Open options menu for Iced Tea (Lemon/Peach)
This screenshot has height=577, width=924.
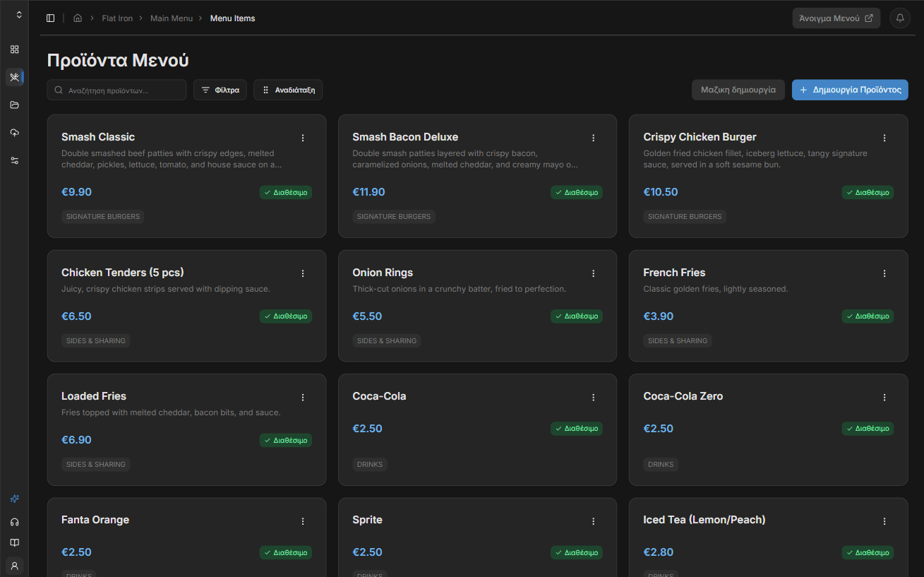point(884,521)
